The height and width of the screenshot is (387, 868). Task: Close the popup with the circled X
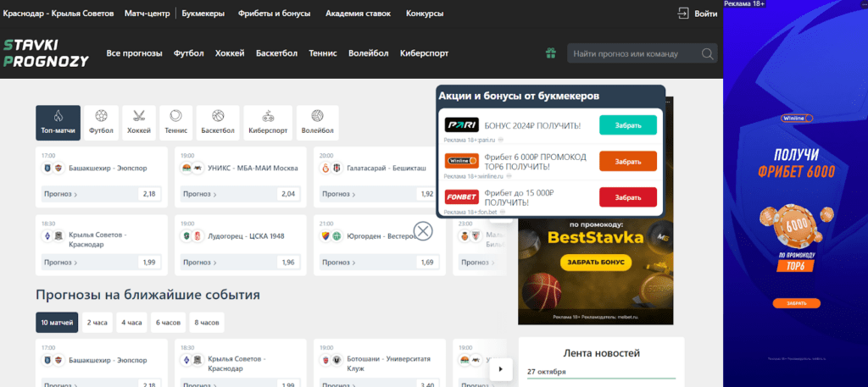click(x=424, y=230)
